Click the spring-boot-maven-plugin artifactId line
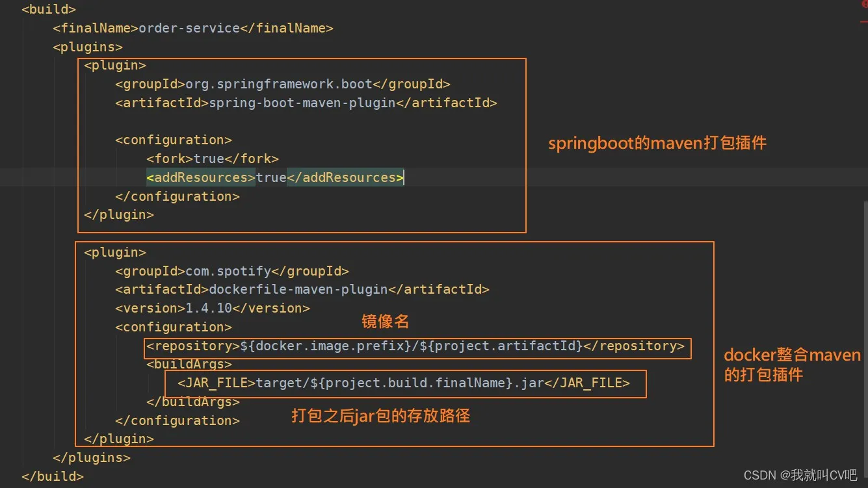868x488 pixels. pyautogui.click(x=306, y=103)
